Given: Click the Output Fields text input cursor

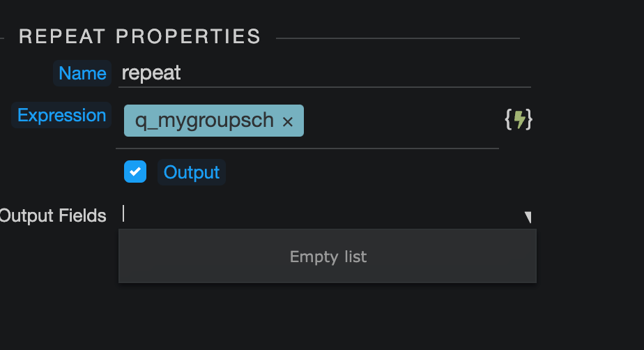Looking at the screenshot, I should click(x=123, y=213).
